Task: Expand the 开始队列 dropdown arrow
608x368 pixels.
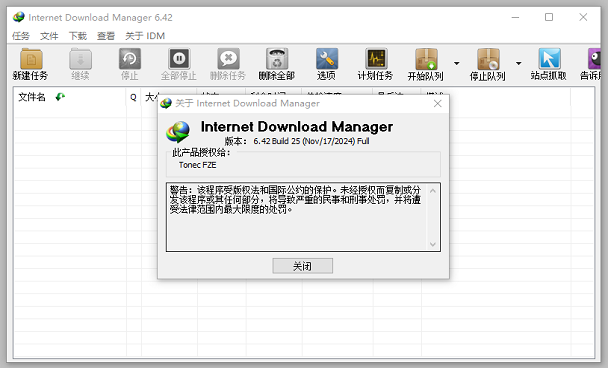Action: pyautogui.click(x=457, y=63)
